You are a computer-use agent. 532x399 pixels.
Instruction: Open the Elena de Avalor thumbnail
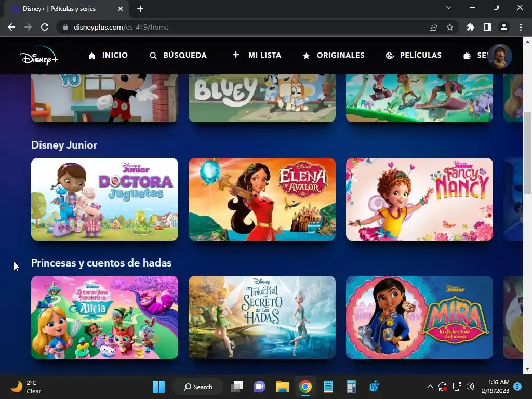262,199
